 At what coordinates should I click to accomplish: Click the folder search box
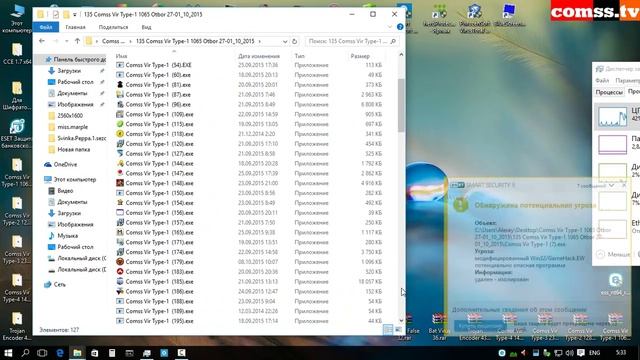pos(351,41)
